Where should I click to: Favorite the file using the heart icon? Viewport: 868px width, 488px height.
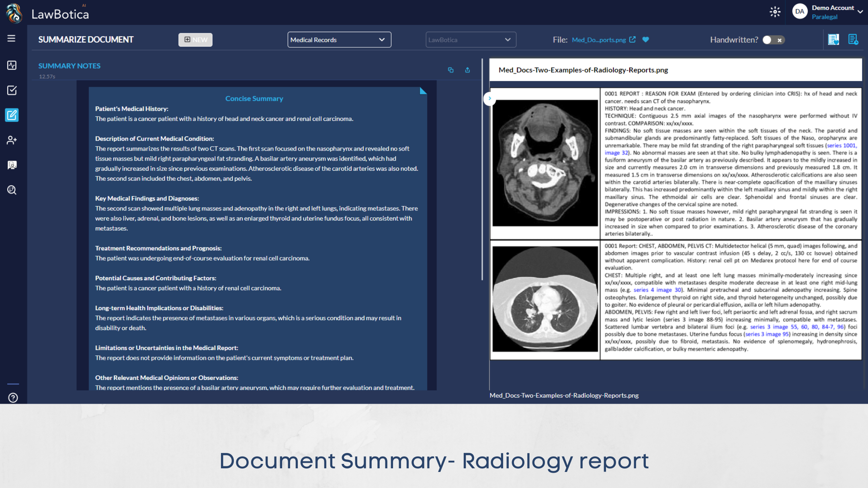pyautogui.click(x=646, y=40)
